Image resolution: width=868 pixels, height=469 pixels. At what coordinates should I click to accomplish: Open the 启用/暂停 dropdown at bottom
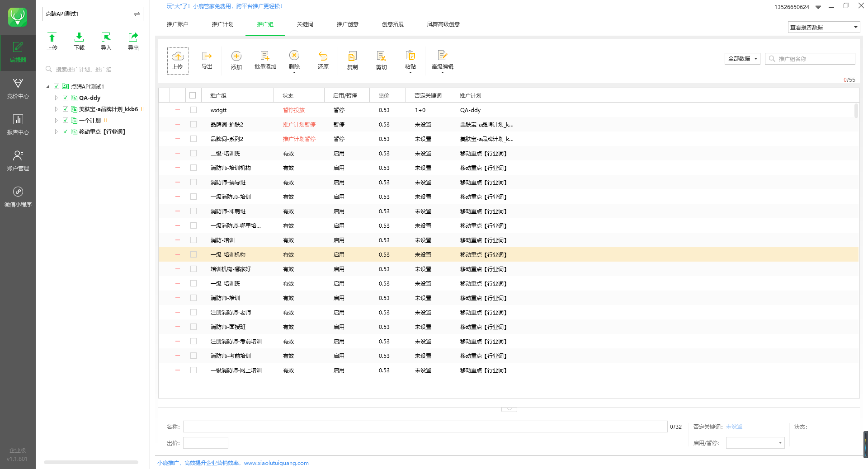(x=755, y=443)
